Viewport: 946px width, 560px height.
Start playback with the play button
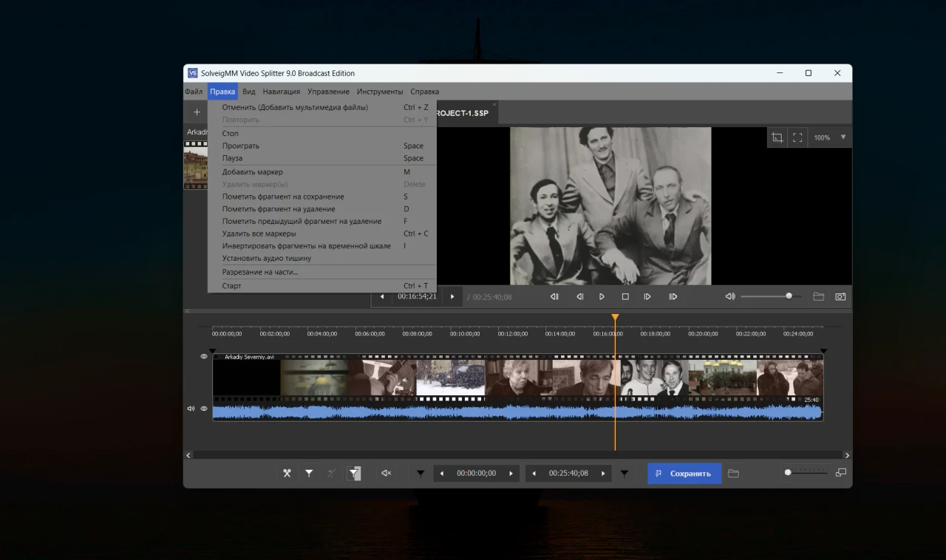point(602,296)
